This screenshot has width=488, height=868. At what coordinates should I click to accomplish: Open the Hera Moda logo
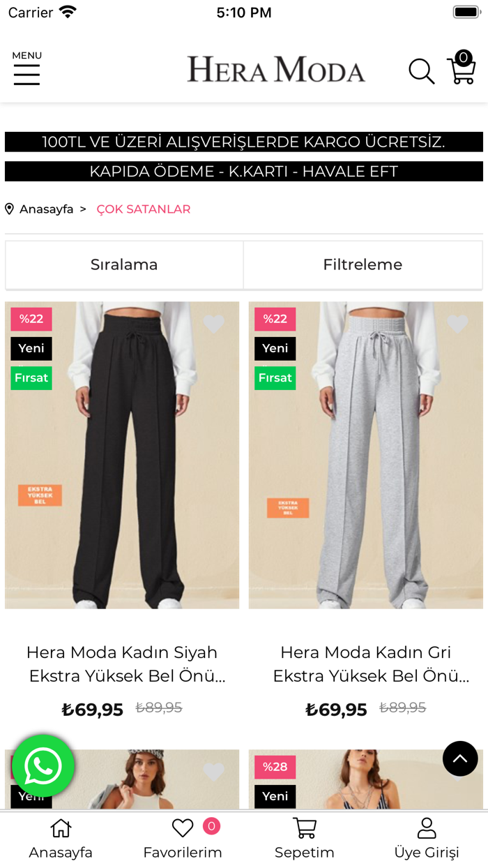pos(276,69)
